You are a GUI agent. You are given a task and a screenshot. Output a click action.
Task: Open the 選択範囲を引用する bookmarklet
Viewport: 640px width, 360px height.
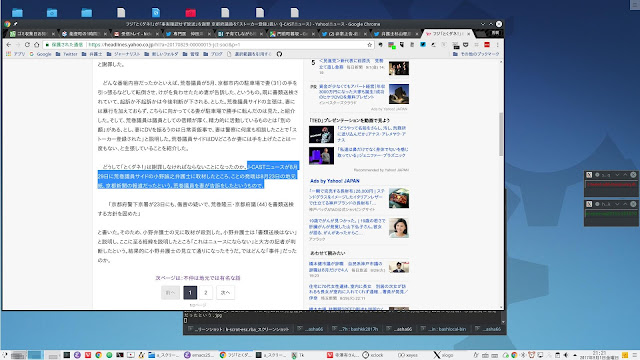coord(249,54)
